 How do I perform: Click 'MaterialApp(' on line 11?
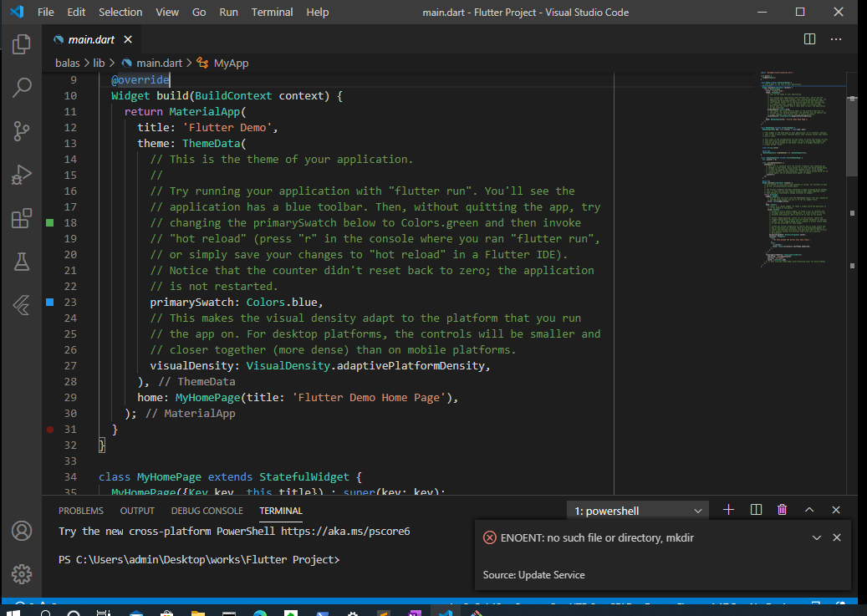pos(207,112)
